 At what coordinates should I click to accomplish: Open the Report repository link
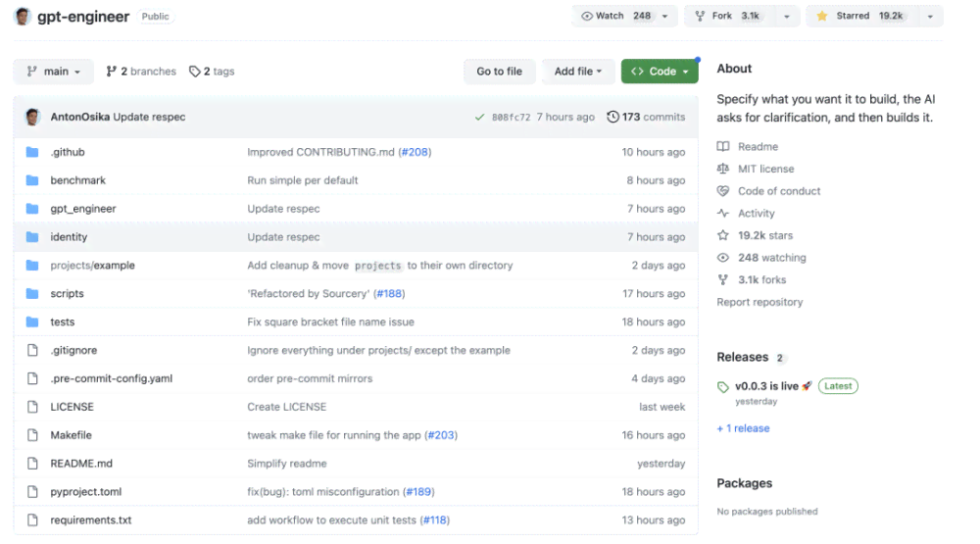[759, 302]
